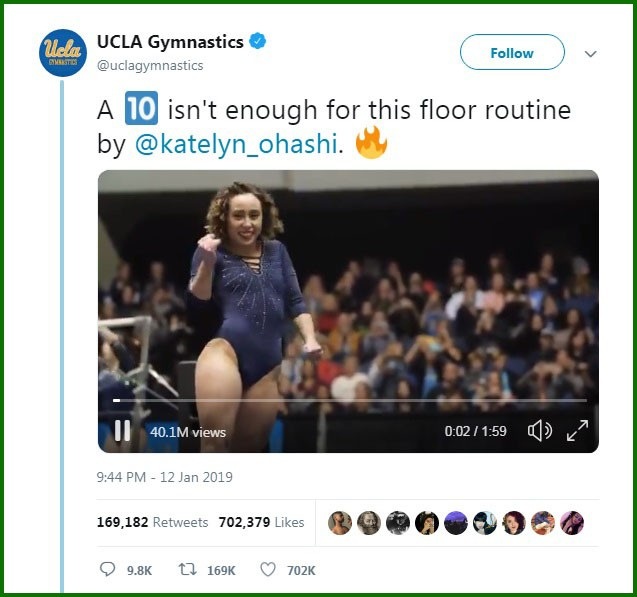Screen dimensions: 637x597
Task: Expand video to fullscreen
Action: [x=577, y=431]
